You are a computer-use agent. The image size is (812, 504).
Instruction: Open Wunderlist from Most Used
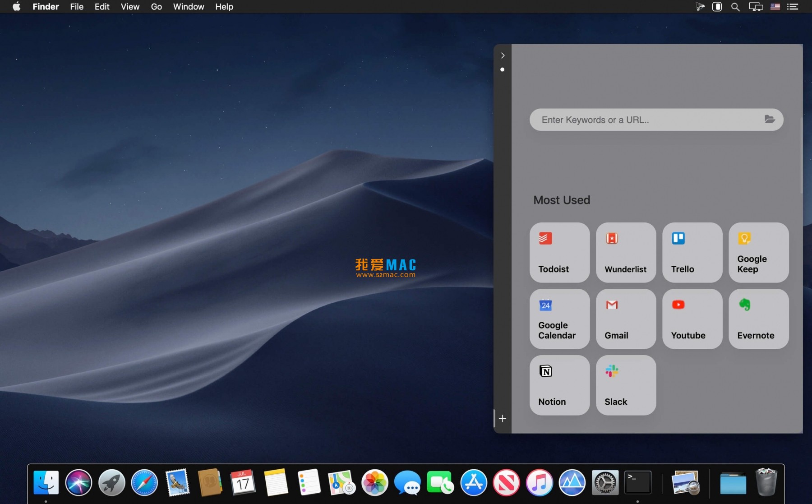[625, 252]
